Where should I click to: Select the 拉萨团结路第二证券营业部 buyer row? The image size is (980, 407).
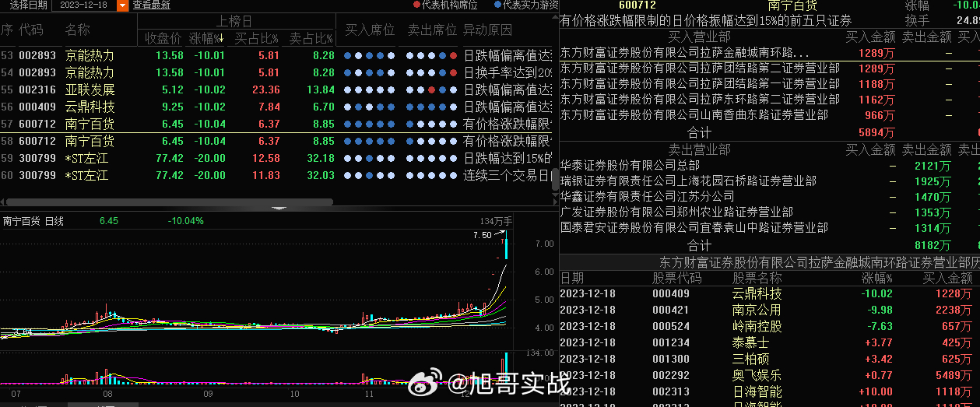point(769,68)
